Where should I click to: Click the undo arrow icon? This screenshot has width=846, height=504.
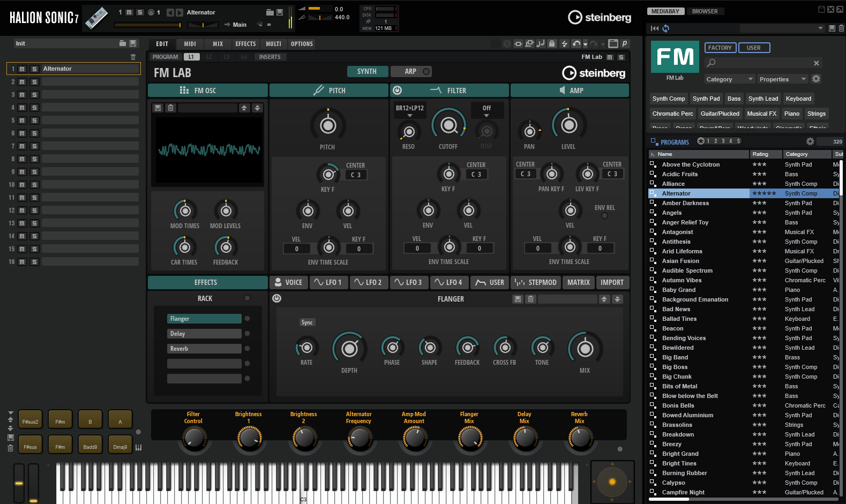coord(576,44)
